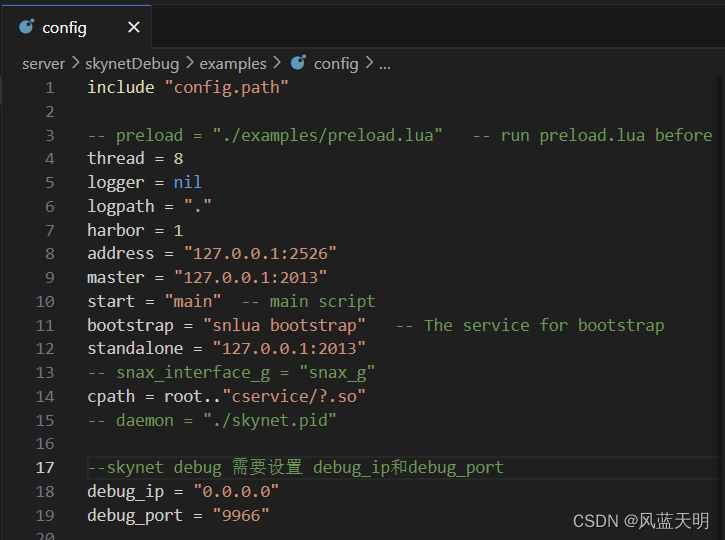This screenshot has height=540, width=725.
Task: Click debug_ip value "0.0.0.0"
Action: (236, 491)
